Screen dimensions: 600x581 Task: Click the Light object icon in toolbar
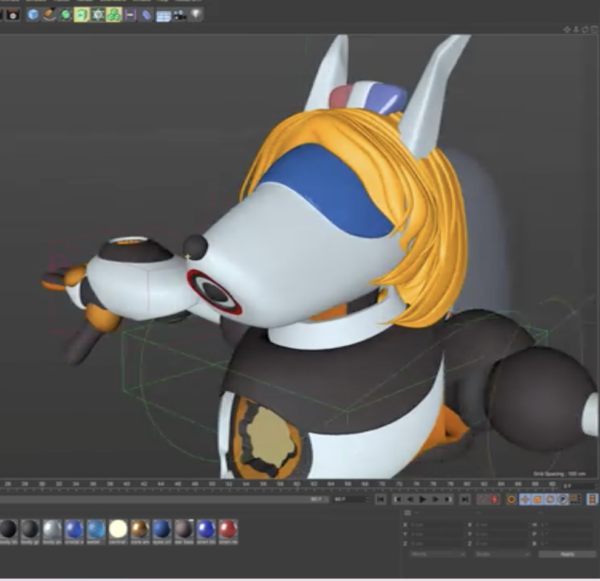coord(196,15)
